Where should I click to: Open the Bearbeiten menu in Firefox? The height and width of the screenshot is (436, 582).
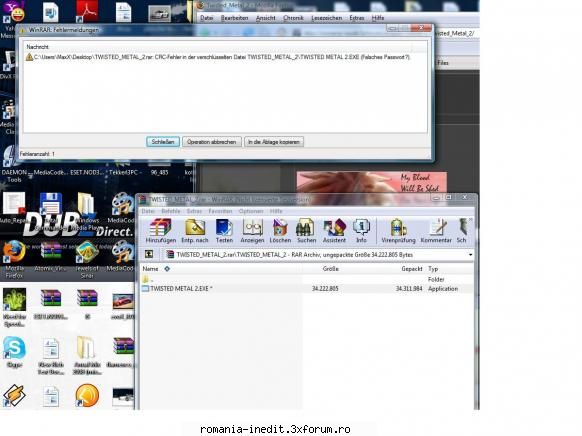235,18
